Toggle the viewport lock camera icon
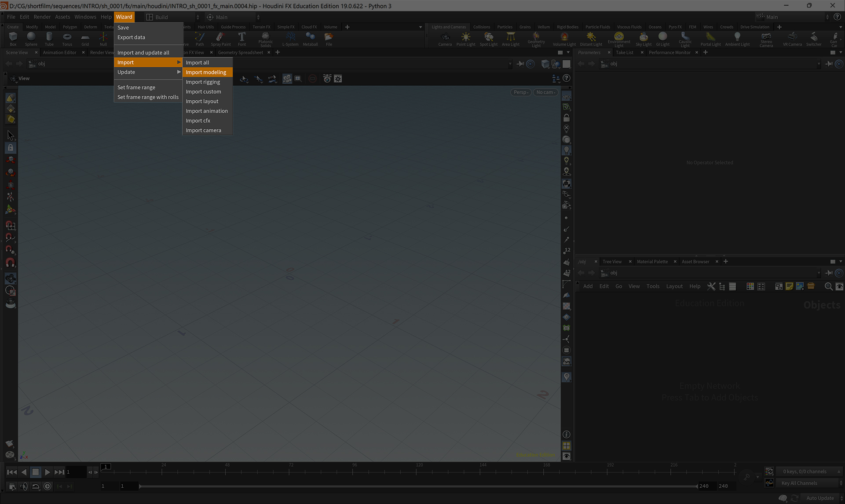Image resolution: width=845 pixels, height=504 pixels. tap(567, 118)
